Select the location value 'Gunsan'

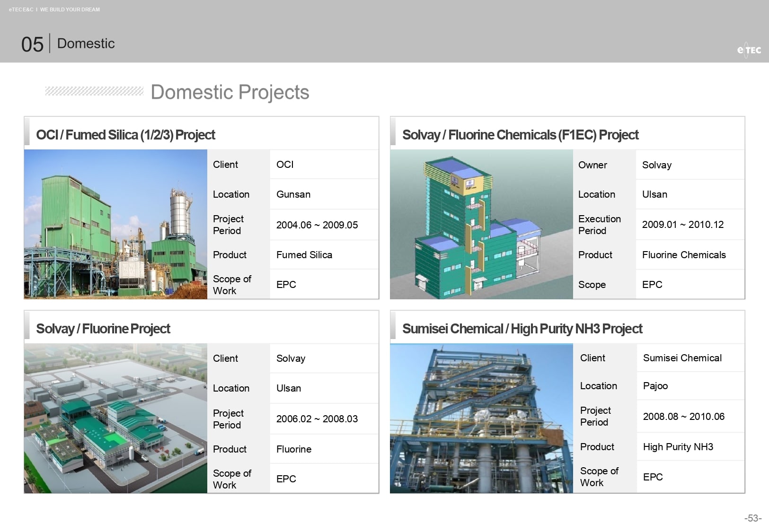point(293,194)
